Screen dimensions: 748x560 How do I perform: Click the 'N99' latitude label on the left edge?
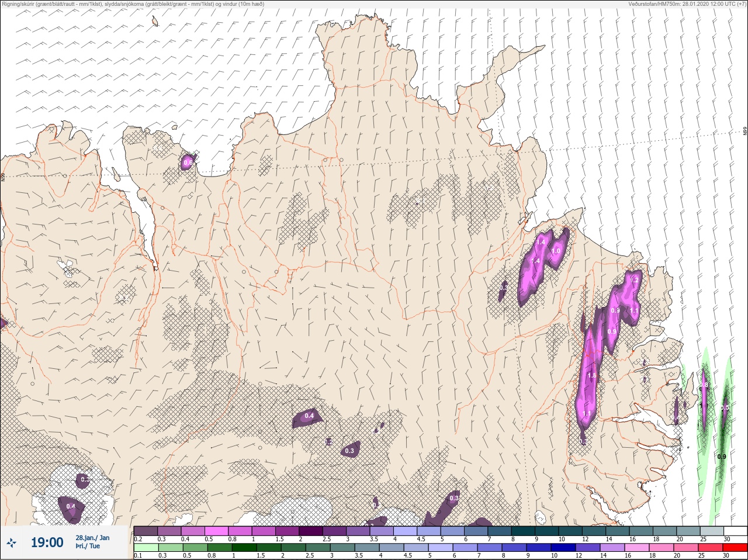pos(2,176)
